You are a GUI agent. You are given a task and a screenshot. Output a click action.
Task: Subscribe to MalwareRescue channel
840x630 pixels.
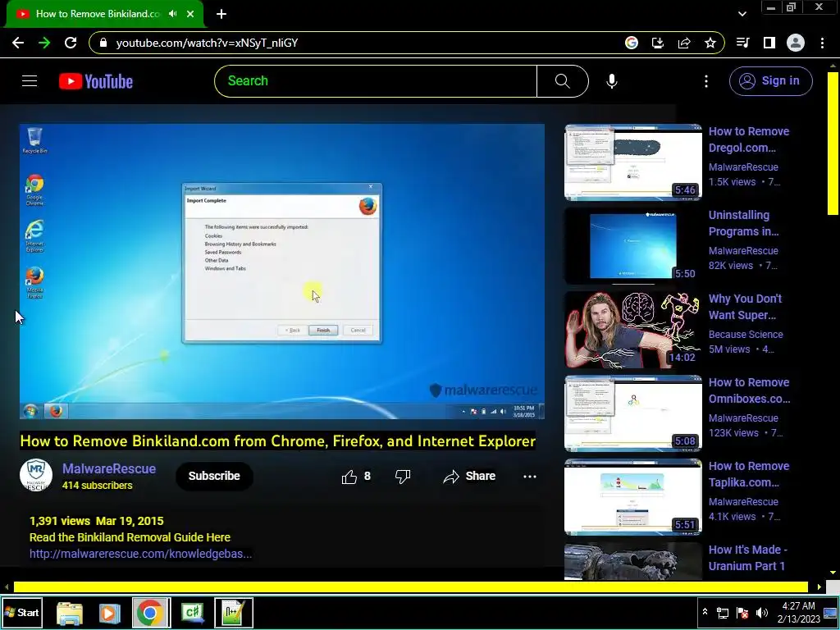[214, 476]
